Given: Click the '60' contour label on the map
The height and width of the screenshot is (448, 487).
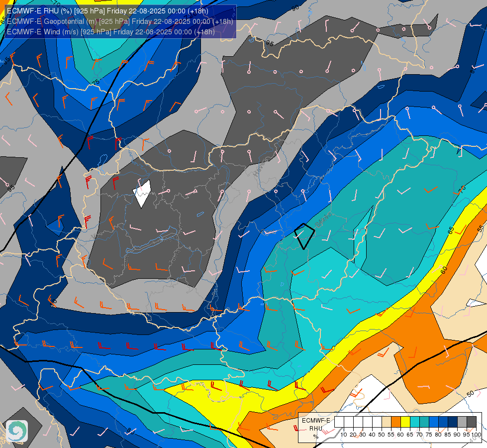Looking at the screenshot, I should [444, 270].
